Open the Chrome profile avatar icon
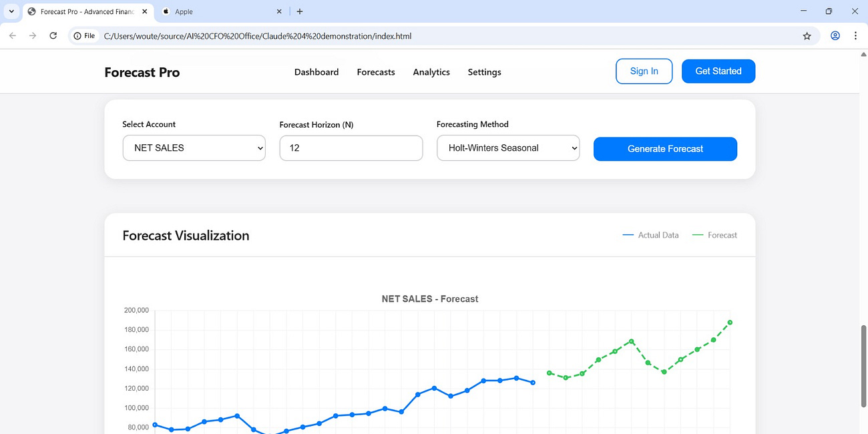Viewport: 868px width, 434px height. click(x=835, y=36)
